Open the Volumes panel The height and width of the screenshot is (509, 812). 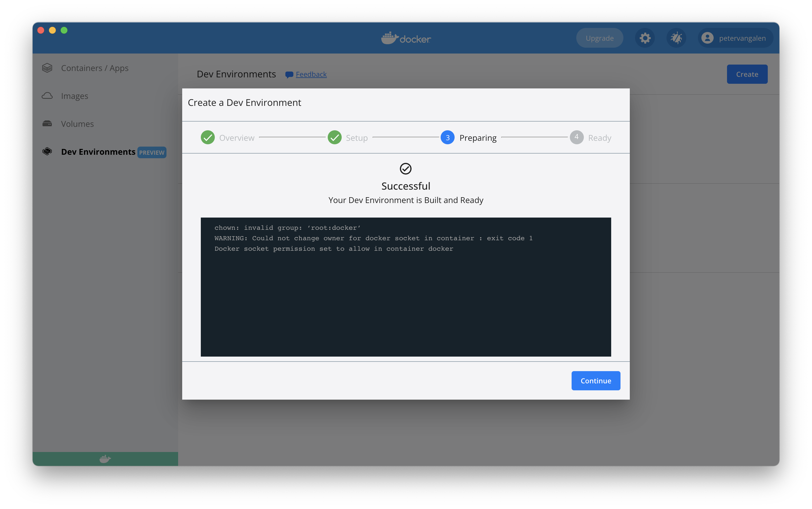(77, 124)
